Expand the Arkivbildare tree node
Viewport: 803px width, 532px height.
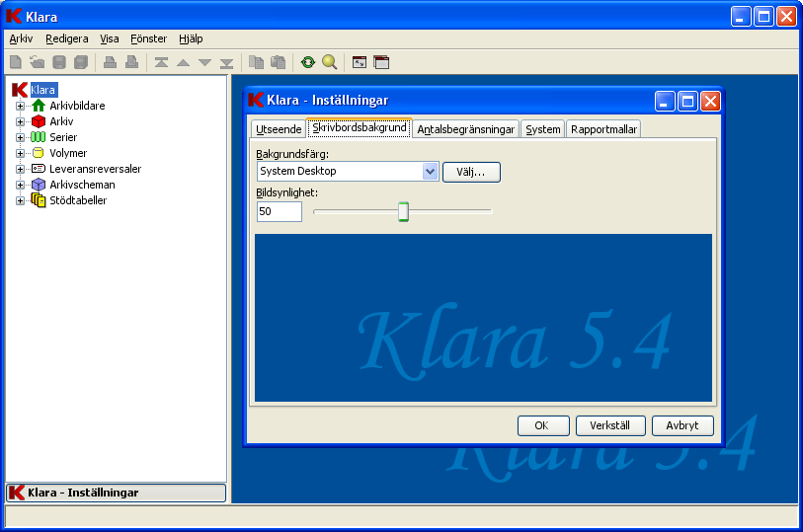tap(20, 106)
